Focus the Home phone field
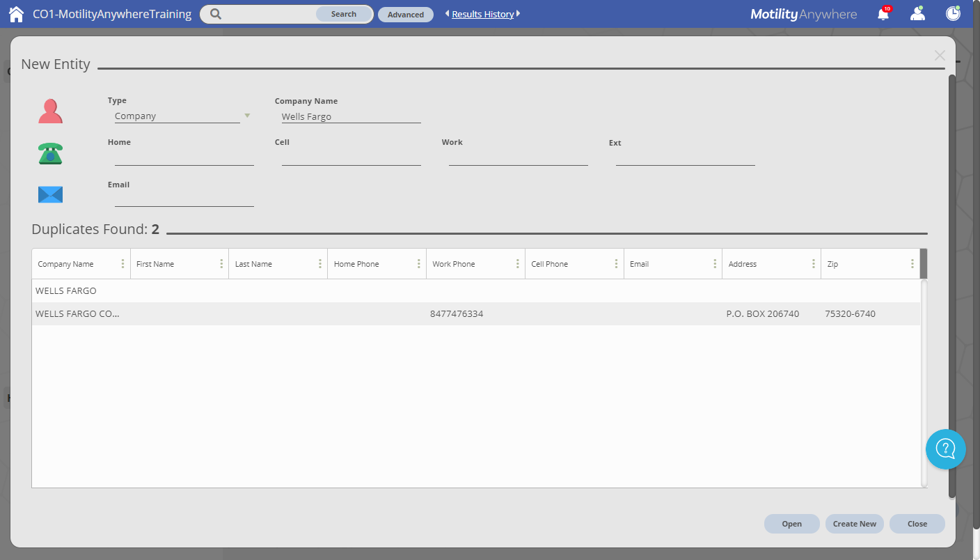This screenshot has height=560, width=980. tap(184, 158)
